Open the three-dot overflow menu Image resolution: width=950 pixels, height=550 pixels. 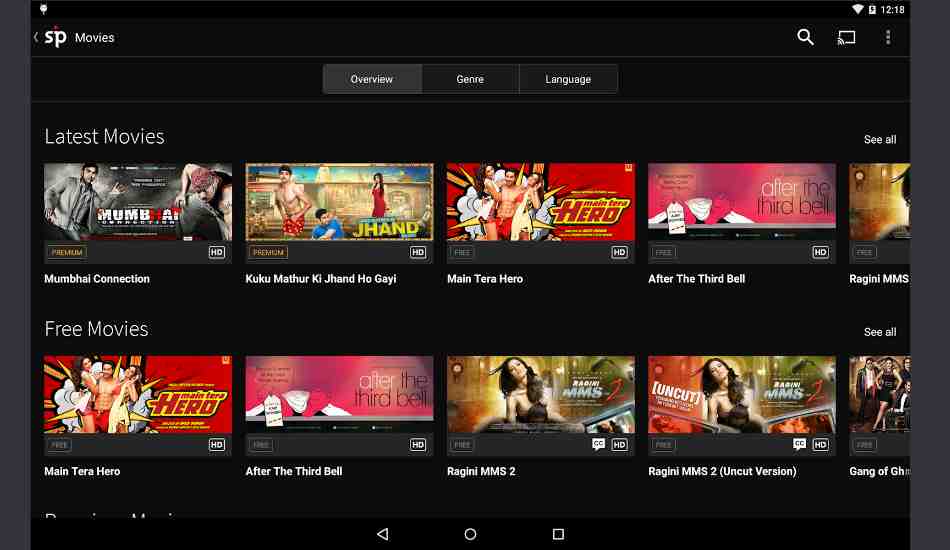click(888, 38)
